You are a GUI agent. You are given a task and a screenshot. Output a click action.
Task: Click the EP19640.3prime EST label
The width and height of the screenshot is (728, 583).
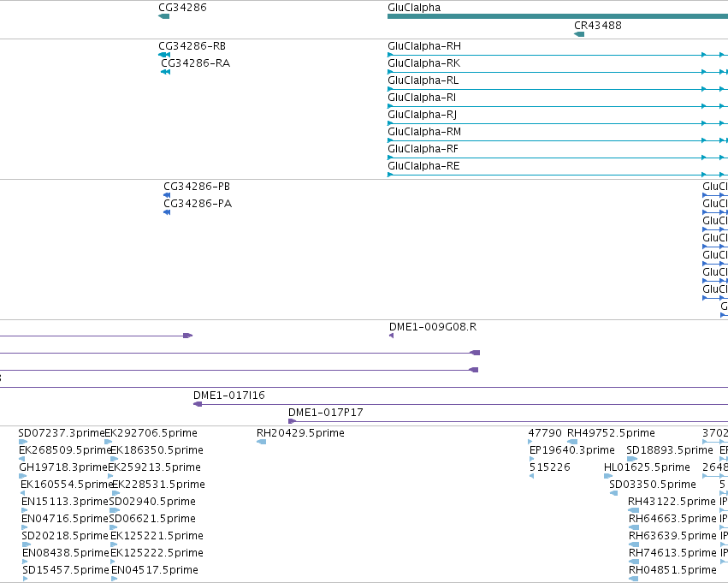[572, 450]
